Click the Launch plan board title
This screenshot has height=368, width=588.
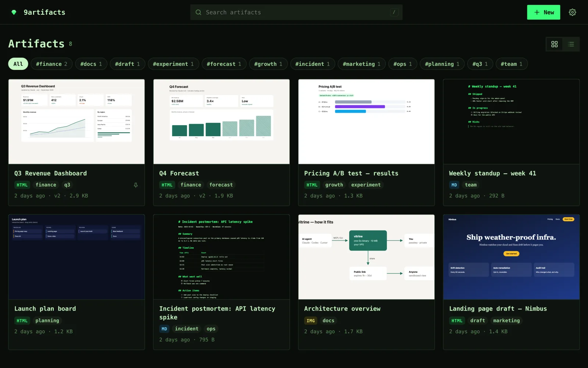45,309
